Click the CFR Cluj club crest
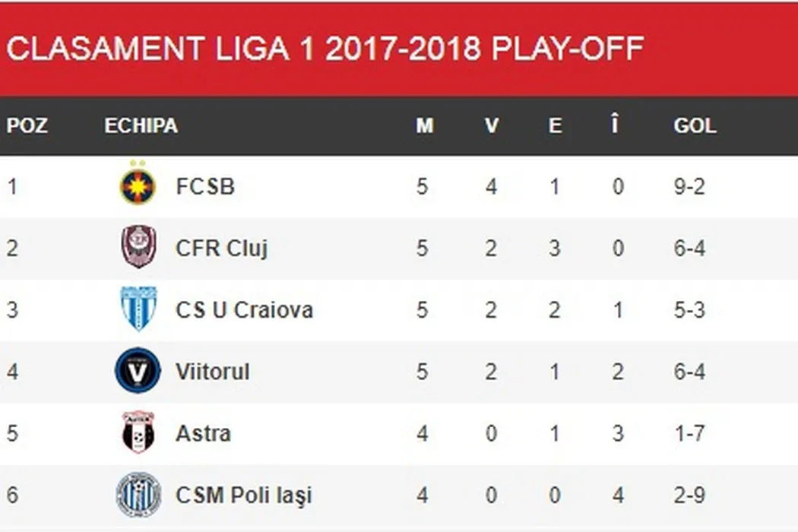 point(138,248)
